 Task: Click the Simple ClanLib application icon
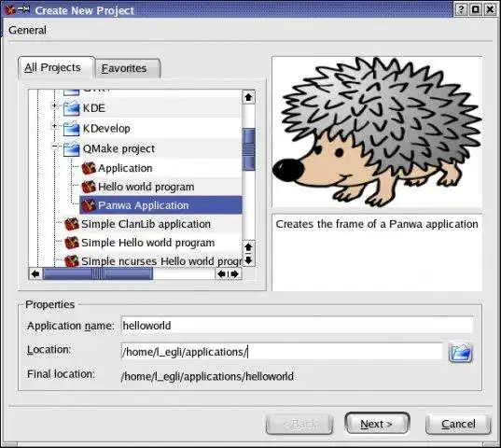coord(72,224)
